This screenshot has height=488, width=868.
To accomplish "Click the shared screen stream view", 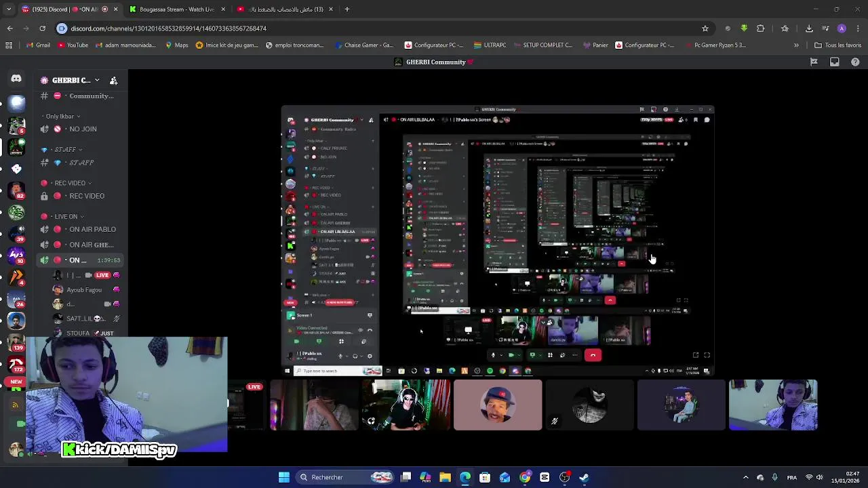I will tap(498, 240).
